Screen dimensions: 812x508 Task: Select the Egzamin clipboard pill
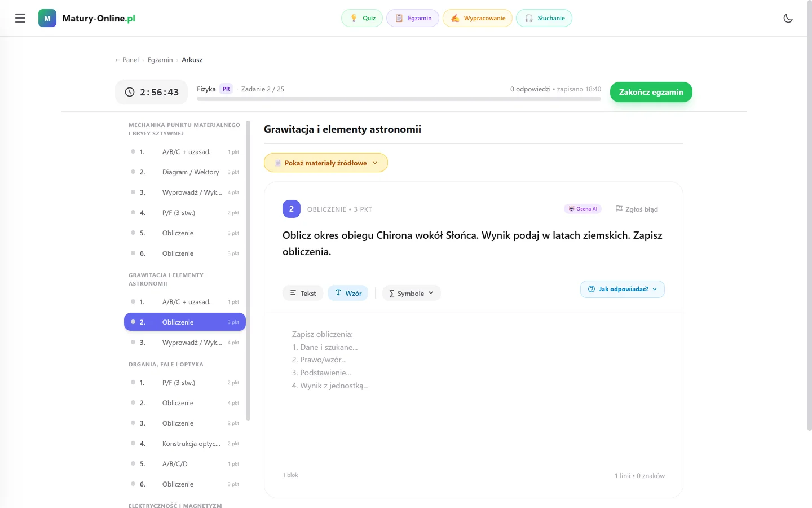tap(413, 18)
